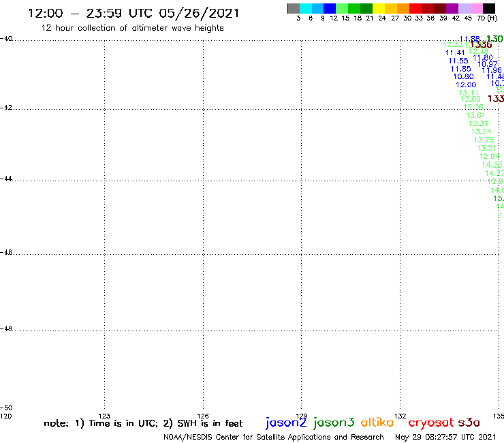The image size is (504, 443).
Task: Click the longitude axis label 132
Action: point(400,416)
